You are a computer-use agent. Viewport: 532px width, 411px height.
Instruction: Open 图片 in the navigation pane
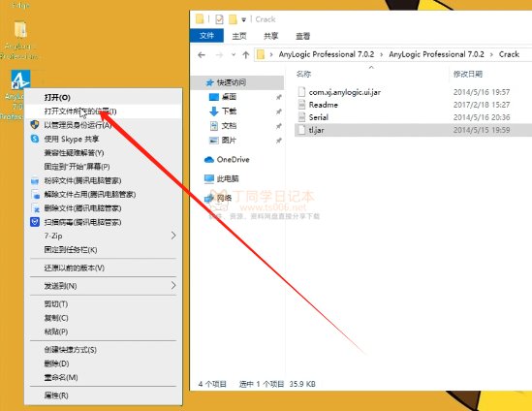click(x=229, y=141)
